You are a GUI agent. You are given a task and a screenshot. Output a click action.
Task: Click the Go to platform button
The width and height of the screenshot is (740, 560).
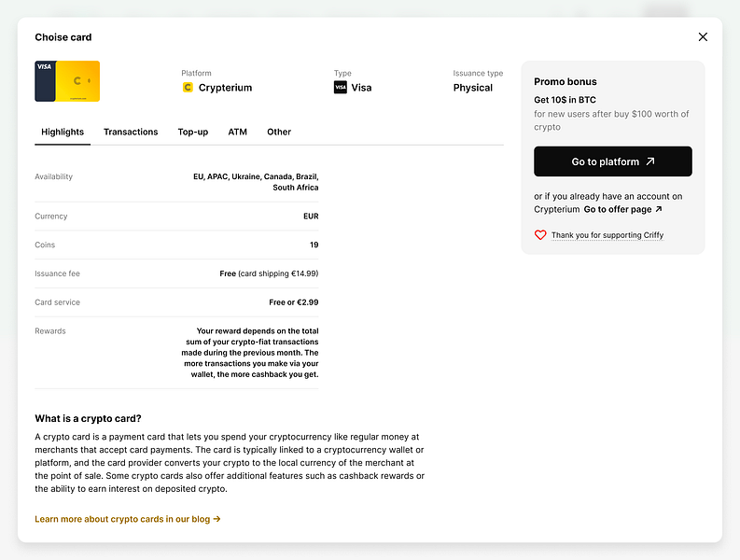[613, 161]
